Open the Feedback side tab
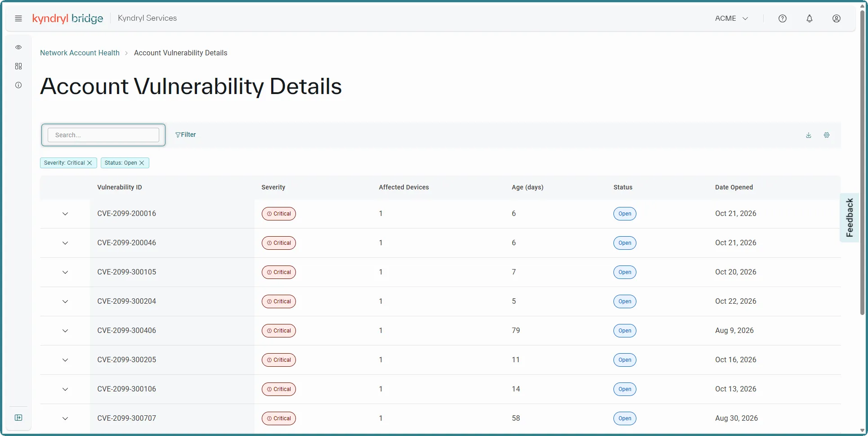This screenshot has width=868, height=436. click(x=850, y=218)
